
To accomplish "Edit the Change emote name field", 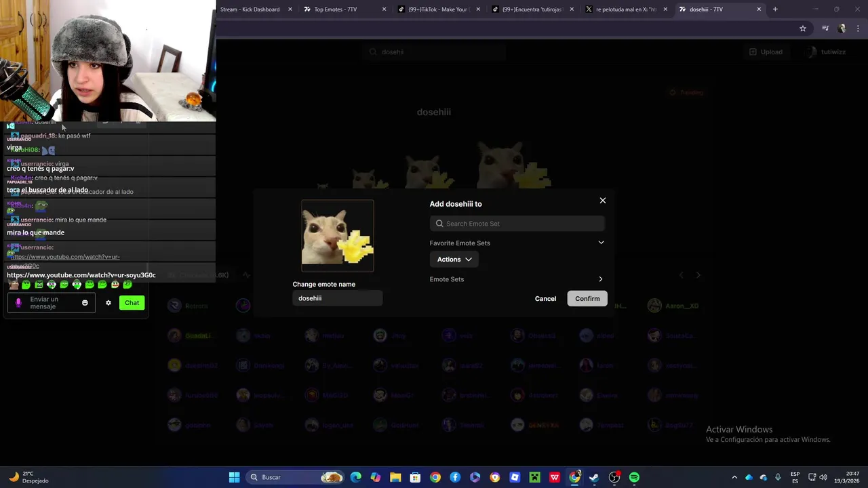I will pos(338,298).
